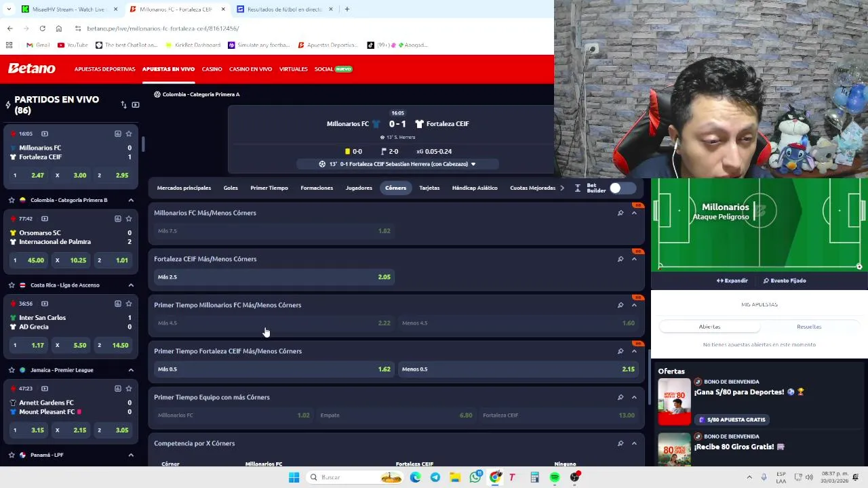
Task: Open the Goles market tab
Action: pyautogui.click(x=231, y=188)
